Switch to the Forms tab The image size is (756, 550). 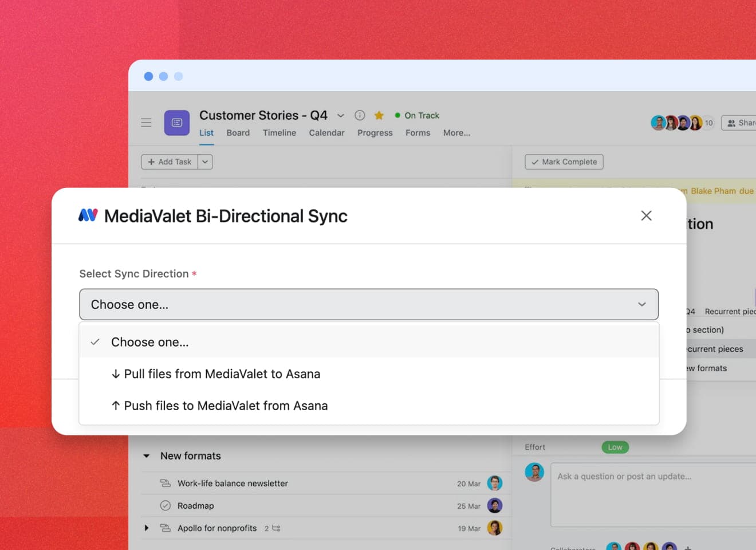[418, 133]
